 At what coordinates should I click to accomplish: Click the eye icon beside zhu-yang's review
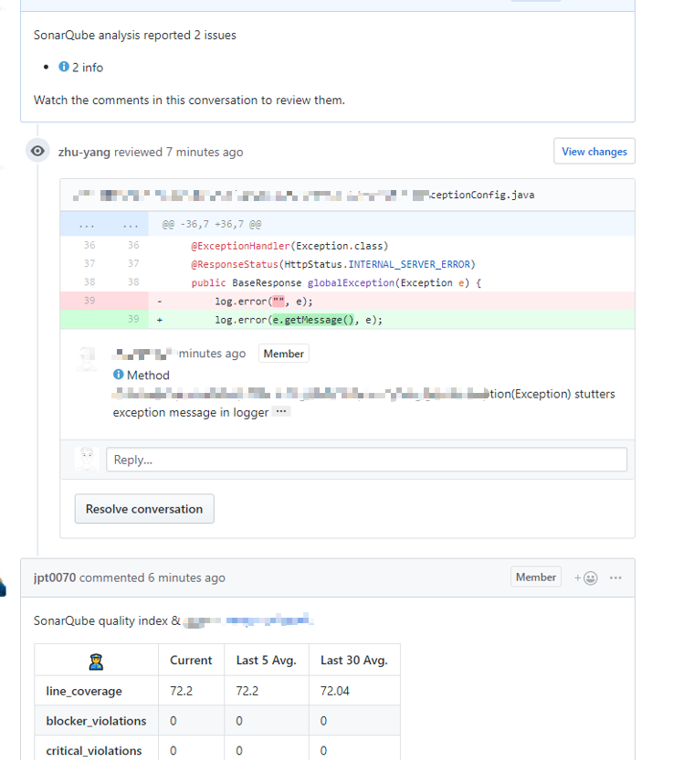[x=37, y=150]
